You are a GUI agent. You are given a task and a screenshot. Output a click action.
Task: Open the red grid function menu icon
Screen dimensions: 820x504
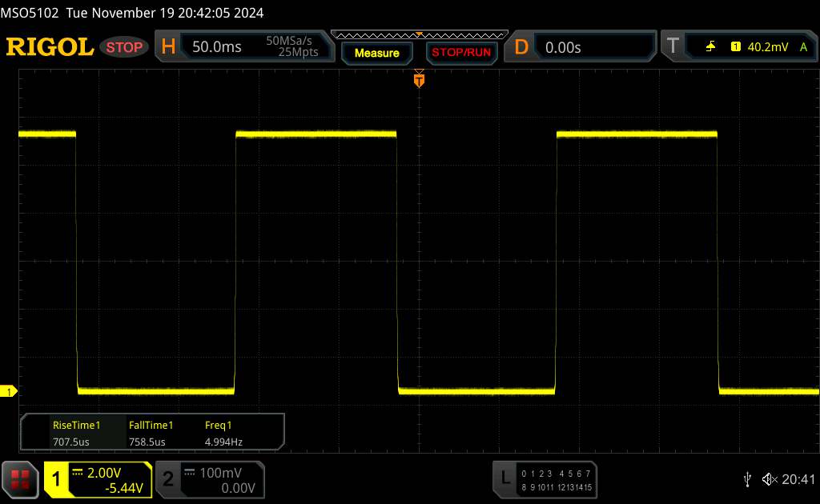[20, 478]
